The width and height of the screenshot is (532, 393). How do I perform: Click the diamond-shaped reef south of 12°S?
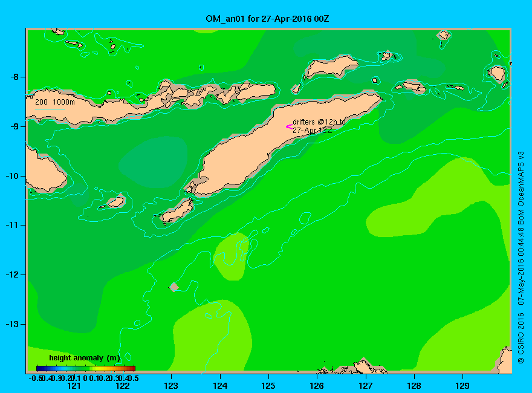174,287
